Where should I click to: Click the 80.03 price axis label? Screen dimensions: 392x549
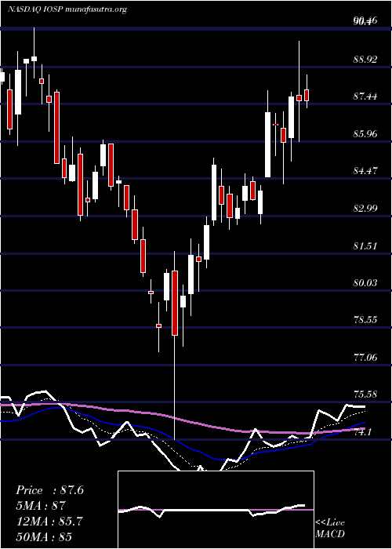point(365,282)
